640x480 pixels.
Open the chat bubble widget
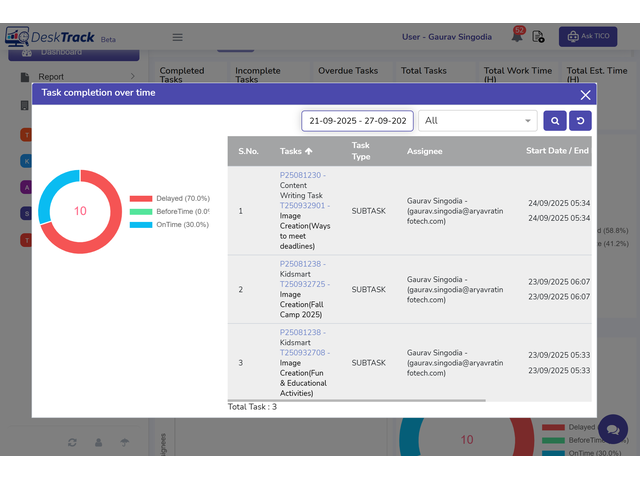click(x=612, y=430)
